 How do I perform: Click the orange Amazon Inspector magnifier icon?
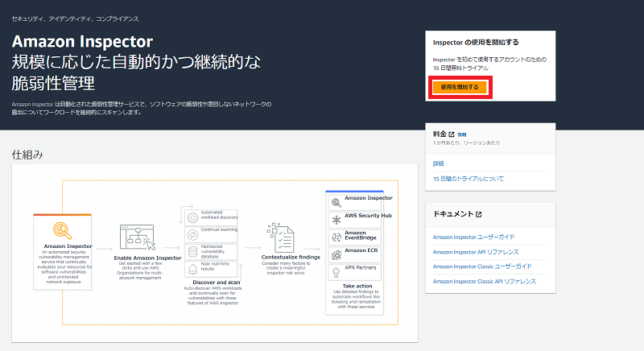63,231
